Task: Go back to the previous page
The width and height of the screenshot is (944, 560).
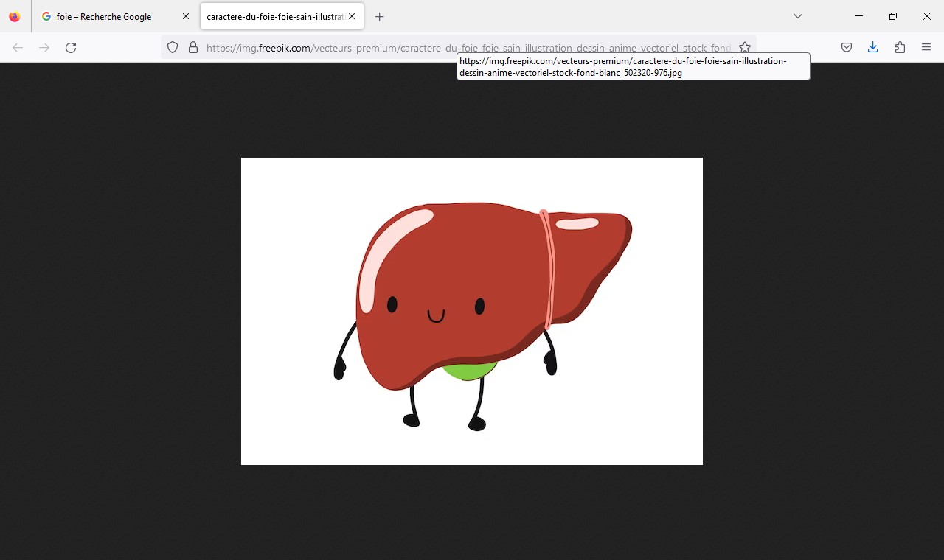Action: coord(18,48)
